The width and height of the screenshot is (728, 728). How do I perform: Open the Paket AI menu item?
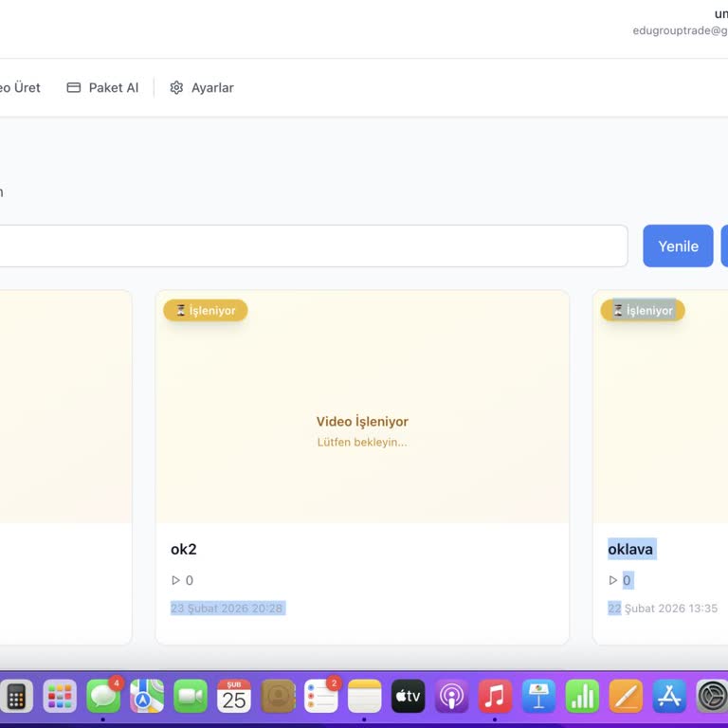tap(102, 87)
